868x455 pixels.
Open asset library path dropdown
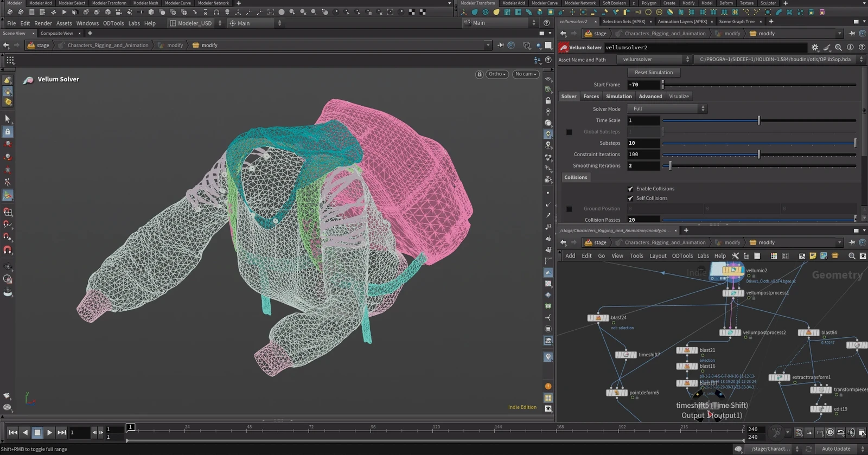click(x=778, y=60)
